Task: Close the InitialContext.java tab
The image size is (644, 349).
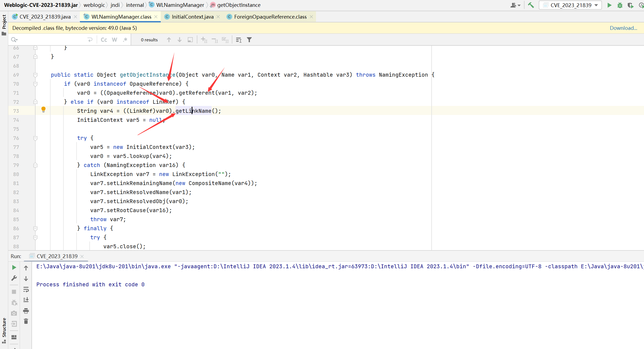Action: click(218, 17)
